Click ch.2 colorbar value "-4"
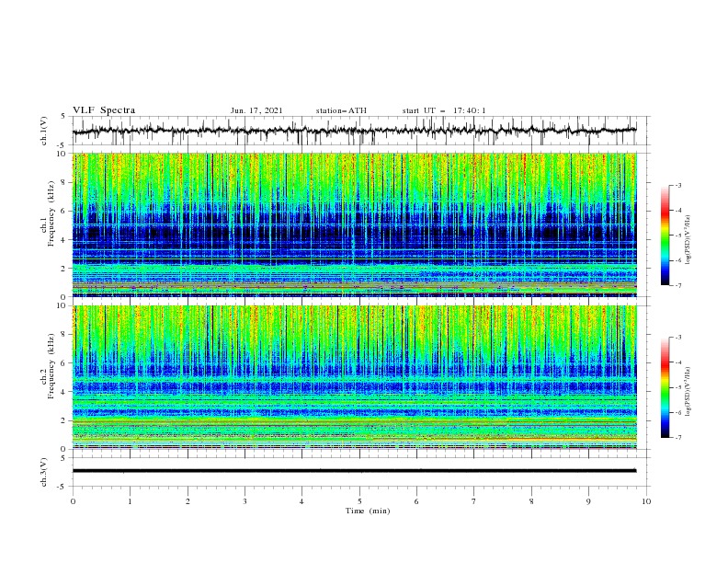The image size is (728, 563). pos(678,362)
